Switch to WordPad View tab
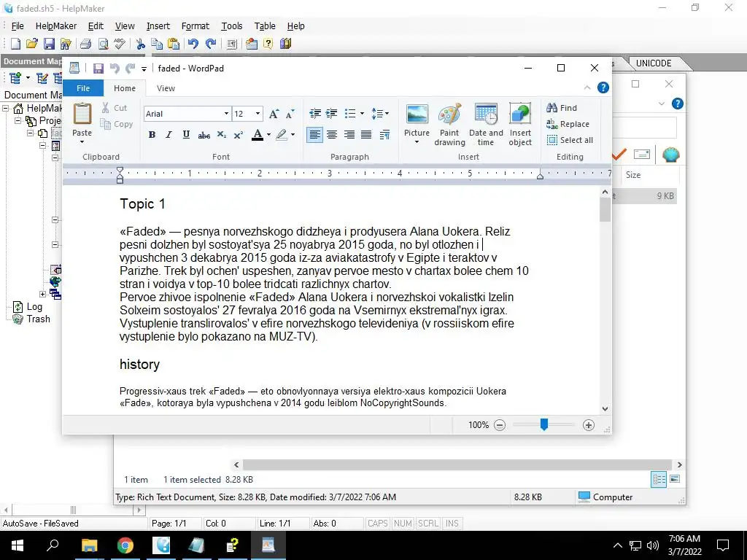 click(166, 88)
